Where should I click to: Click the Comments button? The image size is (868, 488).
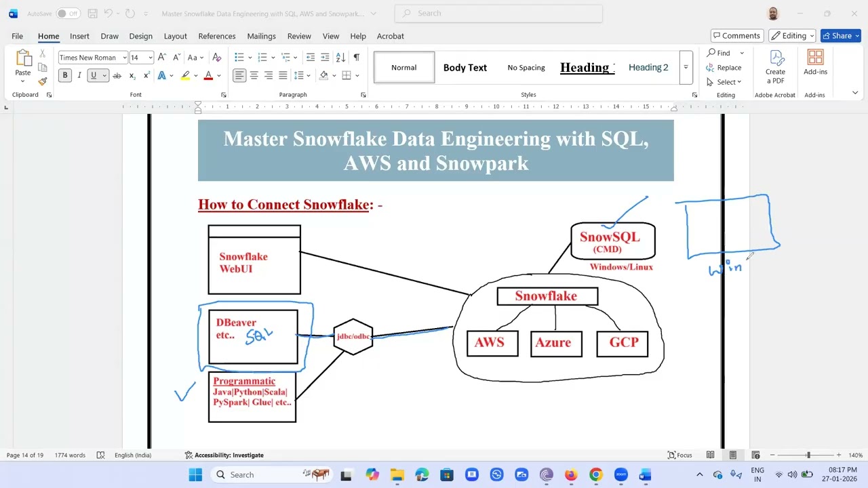coord(737,36)
